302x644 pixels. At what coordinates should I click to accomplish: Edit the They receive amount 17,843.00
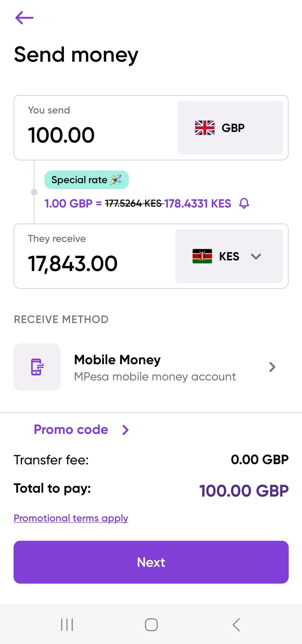pyautogui.click(x=72, y=263)
